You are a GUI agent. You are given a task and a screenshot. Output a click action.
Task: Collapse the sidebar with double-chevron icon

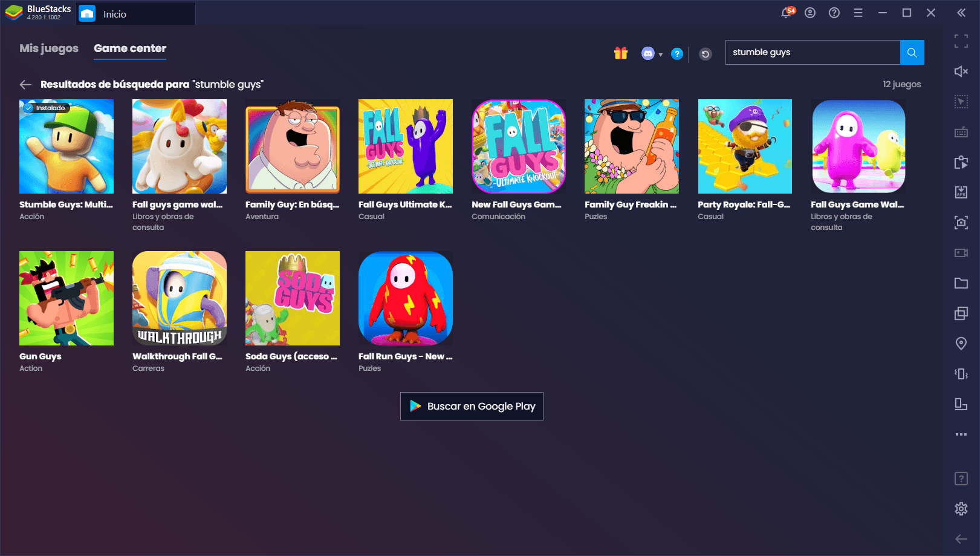point(961,13)
